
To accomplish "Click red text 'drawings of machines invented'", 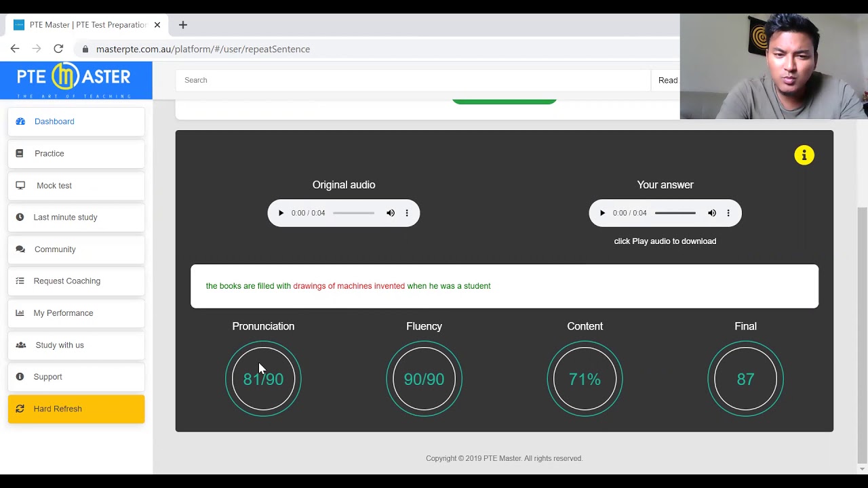I will 349,286.
